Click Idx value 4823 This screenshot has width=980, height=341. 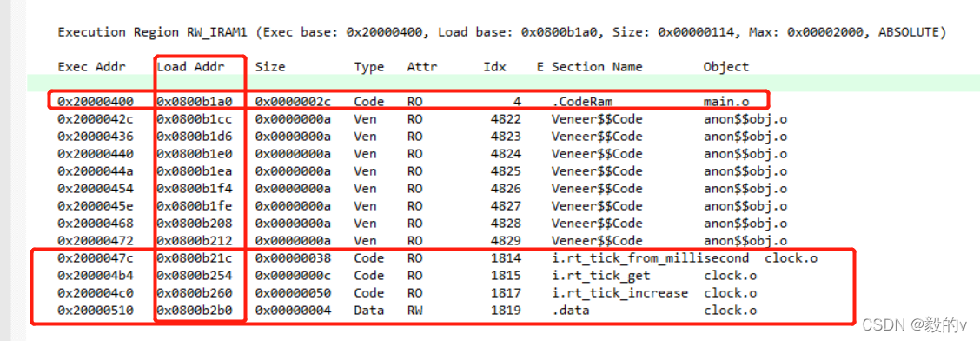click(x=506, y=136)
